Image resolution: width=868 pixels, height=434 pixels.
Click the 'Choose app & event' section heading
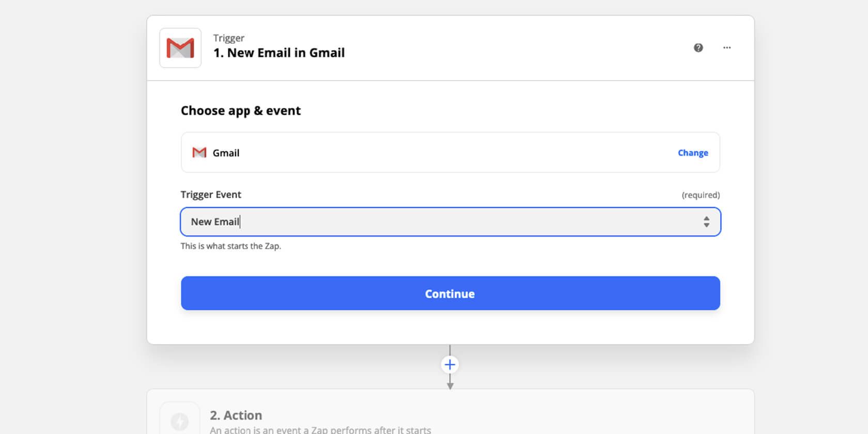[x=241, y=111]
